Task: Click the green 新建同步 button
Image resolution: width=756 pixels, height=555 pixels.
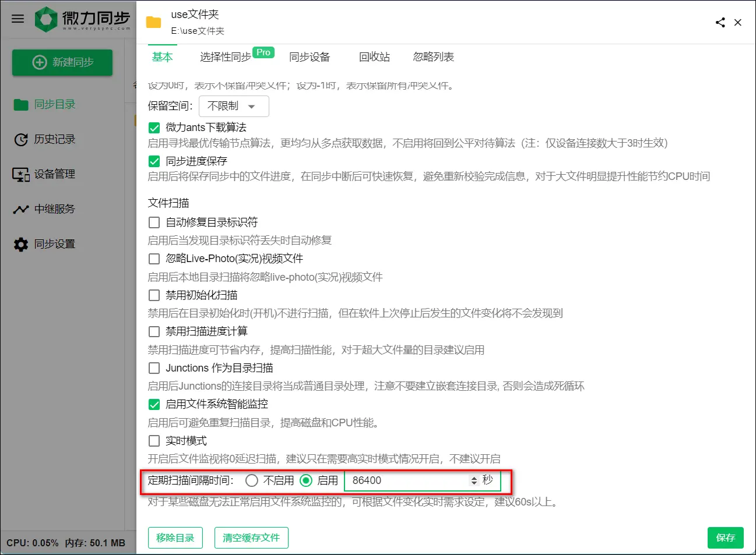Action: tap(62, 62)
